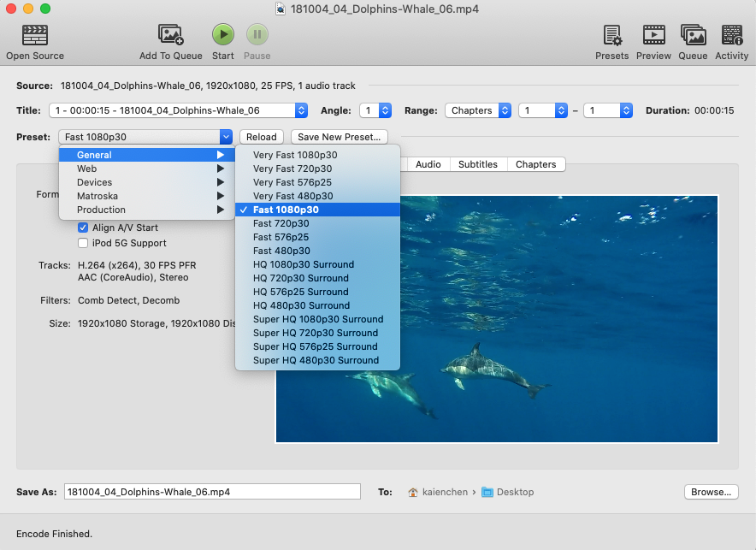Click the 1920x1080 Storage size text

click(157, 323)
